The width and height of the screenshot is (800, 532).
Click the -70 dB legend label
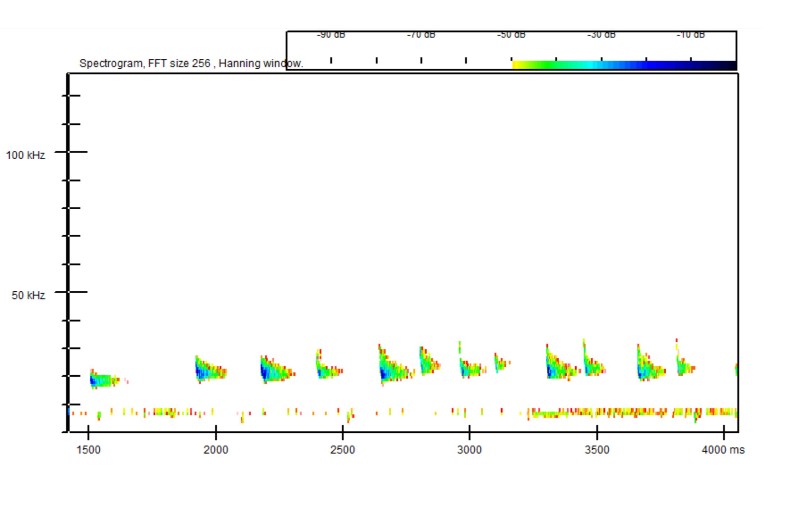pyautogui.click(x=421, y=35)
